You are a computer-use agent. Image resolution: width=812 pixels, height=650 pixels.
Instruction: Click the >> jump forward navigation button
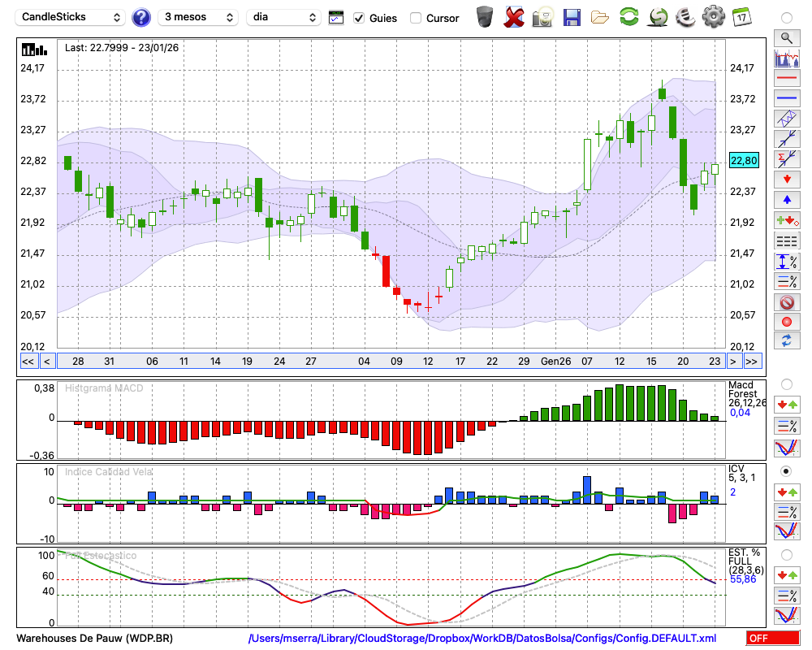coord(752,362)
